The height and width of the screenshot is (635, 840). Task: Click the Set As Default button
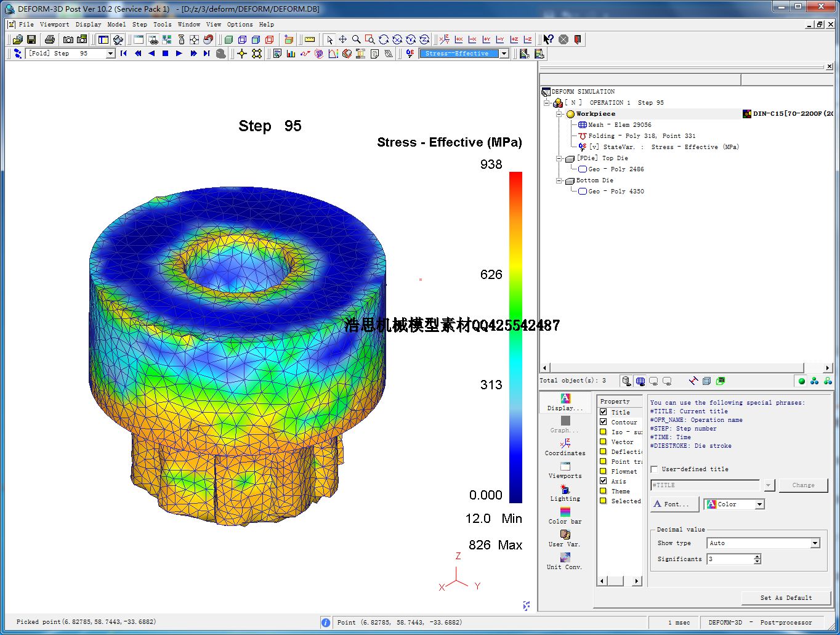click(x=786, y=597)
